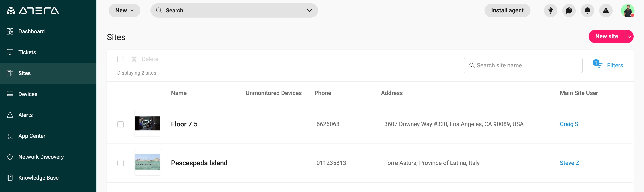The image size is (644, 192).
Task: Select the checkbox for Floor 7.5
Action: 121,124
